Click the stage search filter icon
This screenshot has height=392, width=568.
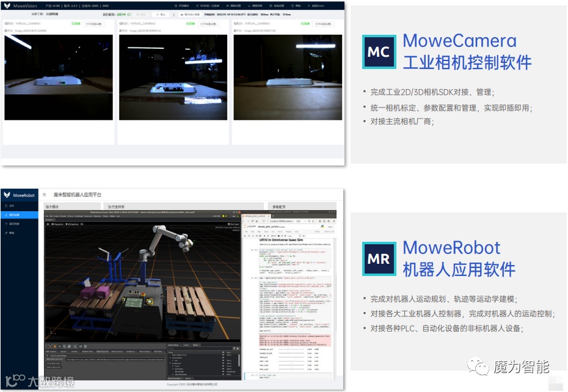coord(234,349)
